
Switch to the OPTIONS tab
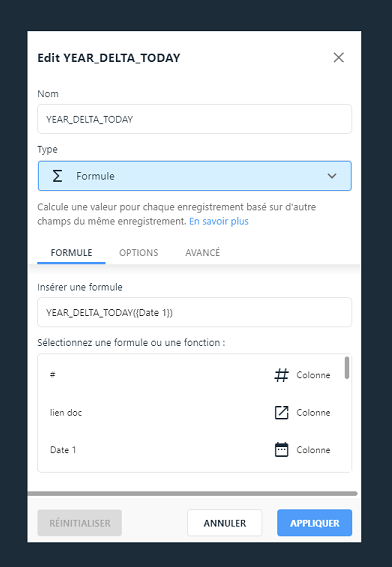139,252
